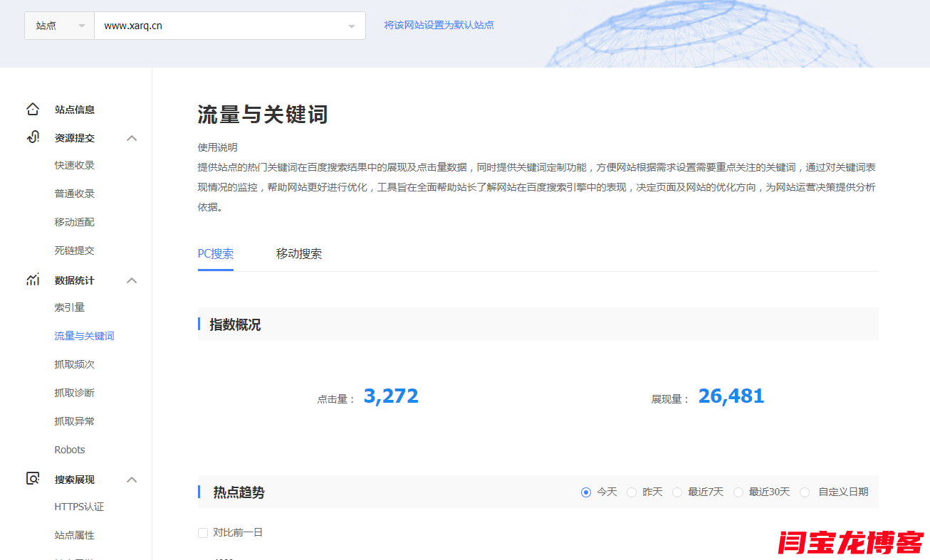Click the 搜索展现 section heading text
The image size is (930, 560).
click(x=75, y=480)
